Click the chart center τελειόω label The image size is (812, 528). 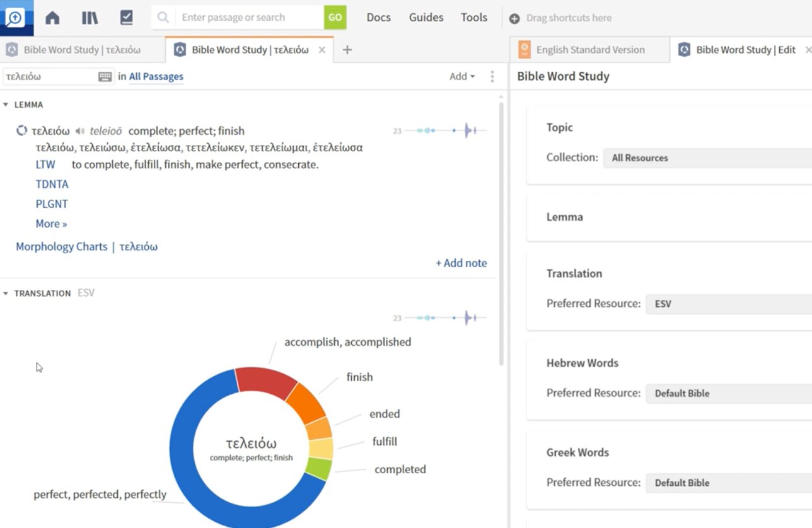click(251, 444)
